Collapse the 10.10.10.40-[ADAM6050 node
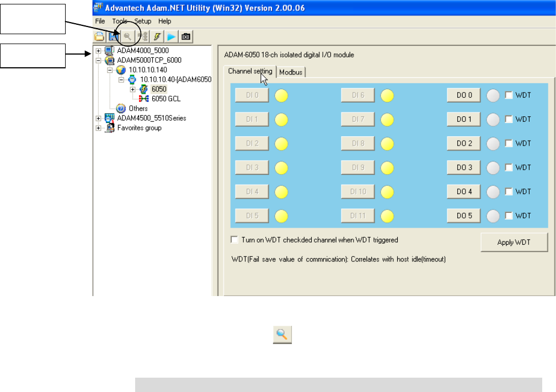The width and height of the screenshot is (556, 392). pyautogui.click(x=121, y=80)
